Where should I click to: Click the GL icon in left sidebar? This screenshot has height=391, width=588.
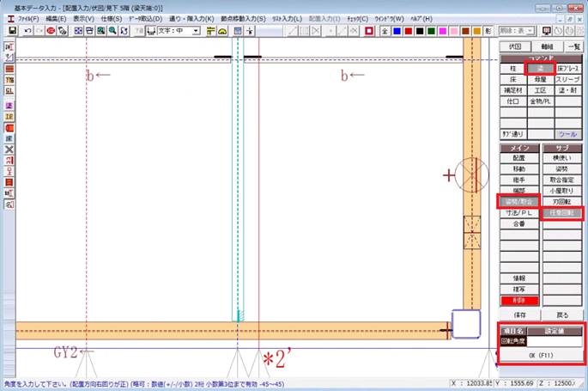(x=9, y=90)
